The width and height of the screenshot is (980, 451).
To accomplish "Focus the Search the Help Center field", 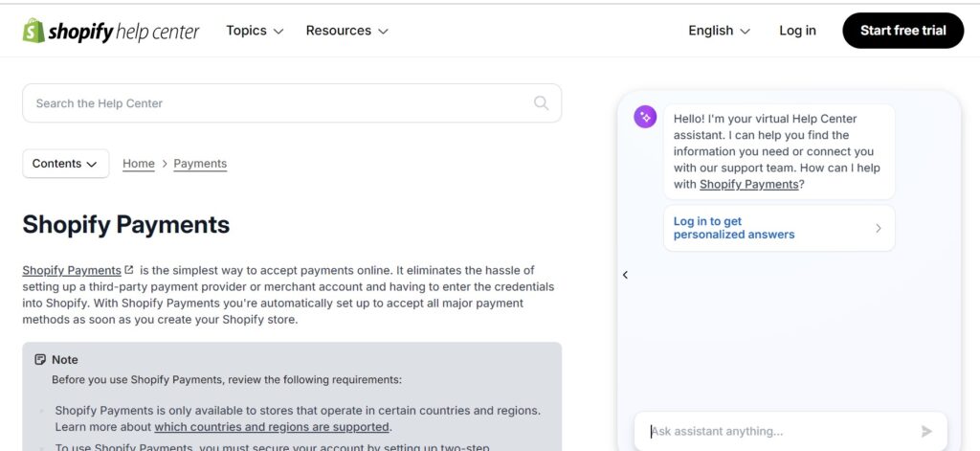I will click(292, 103).
